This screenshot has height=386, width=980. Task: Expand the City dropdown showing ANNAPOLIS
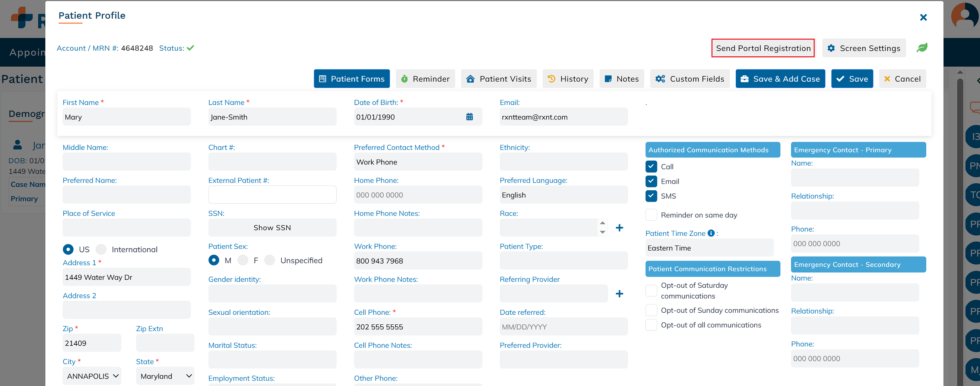(x=92, y=376)
